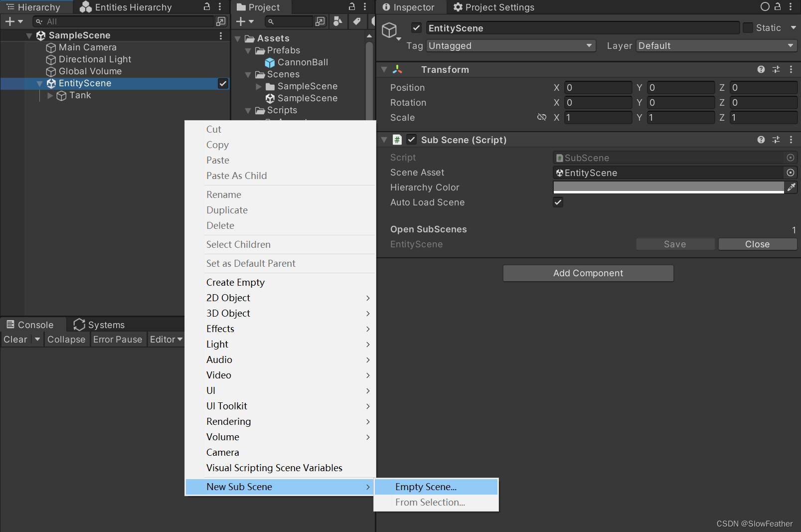Click the EntityScene name field
The width and height of the screenshot is (801, 532).
tap(582, 28)
